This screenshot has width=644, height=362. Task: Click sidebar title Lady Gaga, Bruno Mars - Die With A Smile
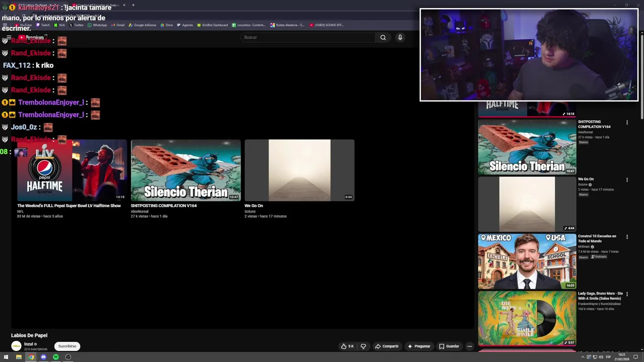(600, 296)
